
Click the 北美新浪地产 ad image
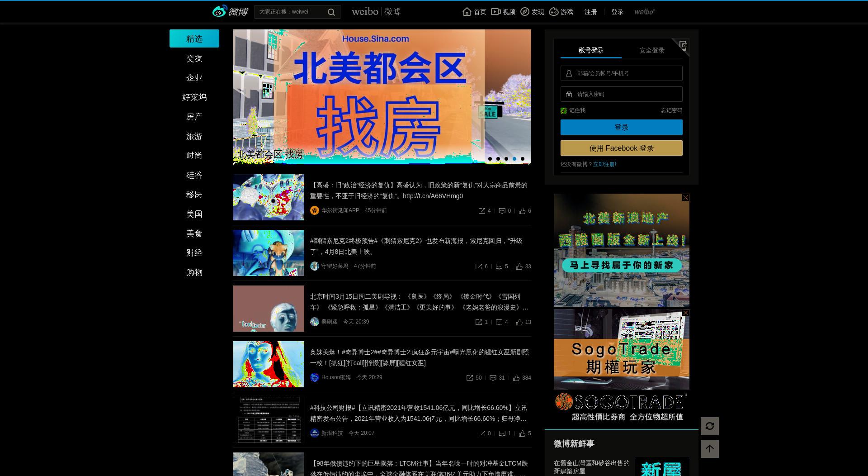click(622, 250)
